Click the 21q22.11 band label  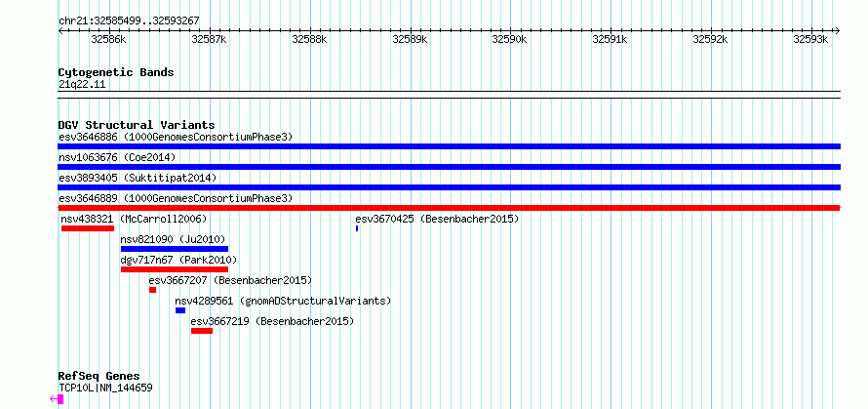(82, 85)
